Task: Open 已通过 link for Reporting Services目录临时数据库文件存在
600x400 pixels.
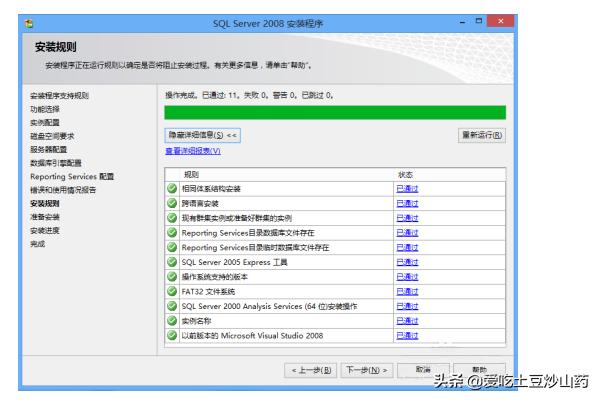Action: 407,248
